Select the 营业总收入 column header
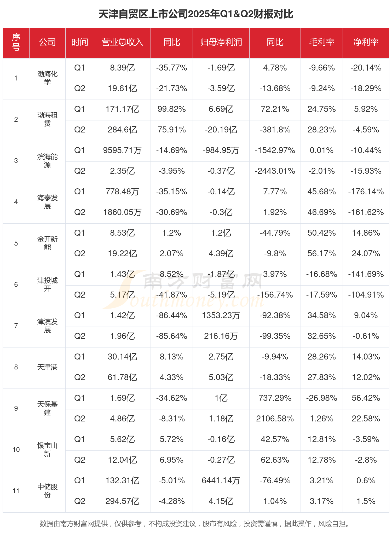 point(122,42)
